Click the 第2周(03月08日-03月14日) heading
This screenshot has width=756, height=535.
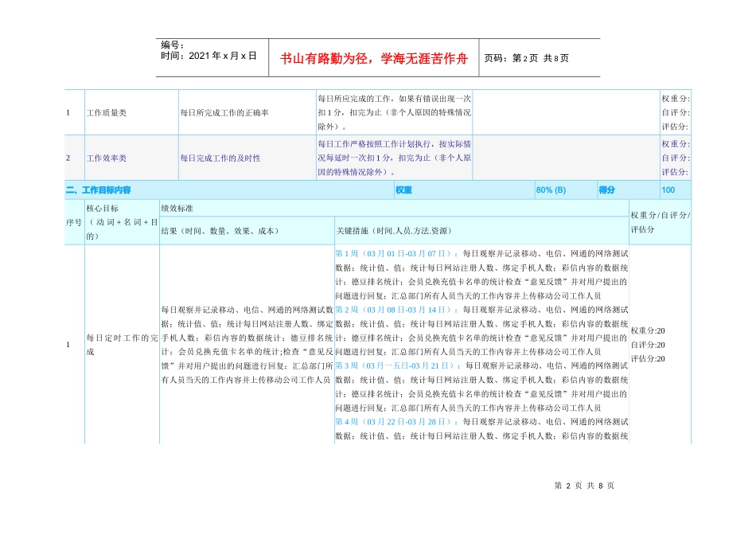pos(397,310)
